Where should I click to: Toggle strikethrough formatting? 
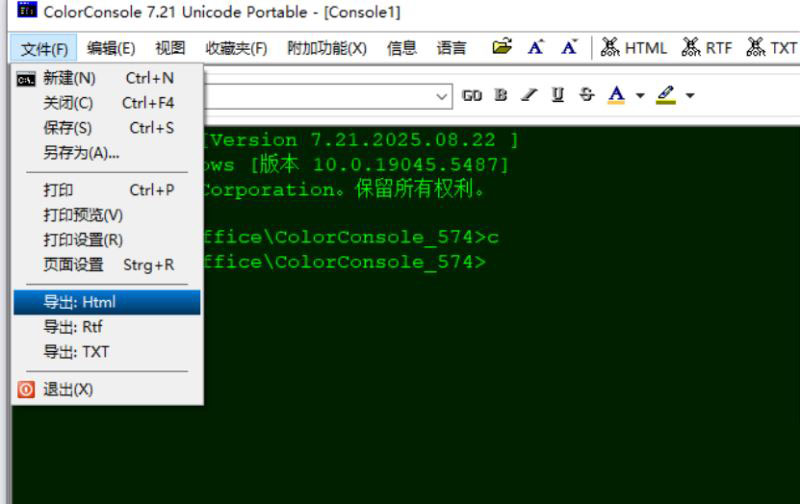pos(587,95)
